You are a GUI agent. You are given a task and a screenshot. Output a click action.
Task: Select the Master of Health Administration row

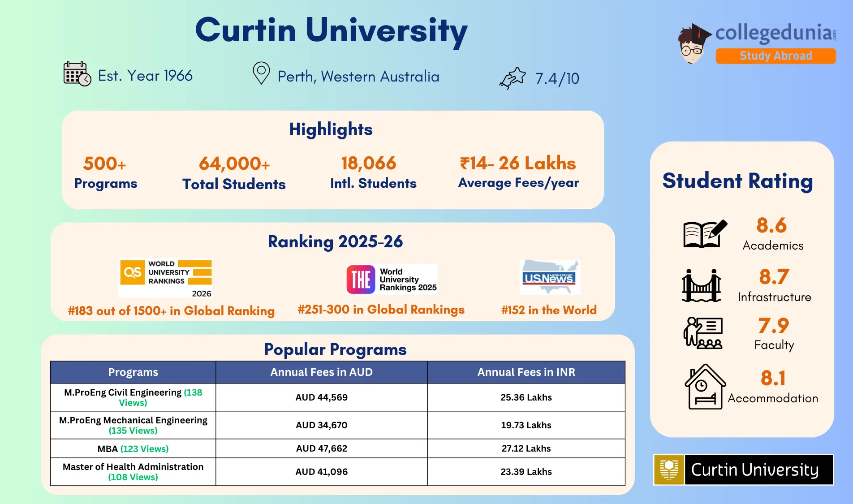[x=133, y=471]
